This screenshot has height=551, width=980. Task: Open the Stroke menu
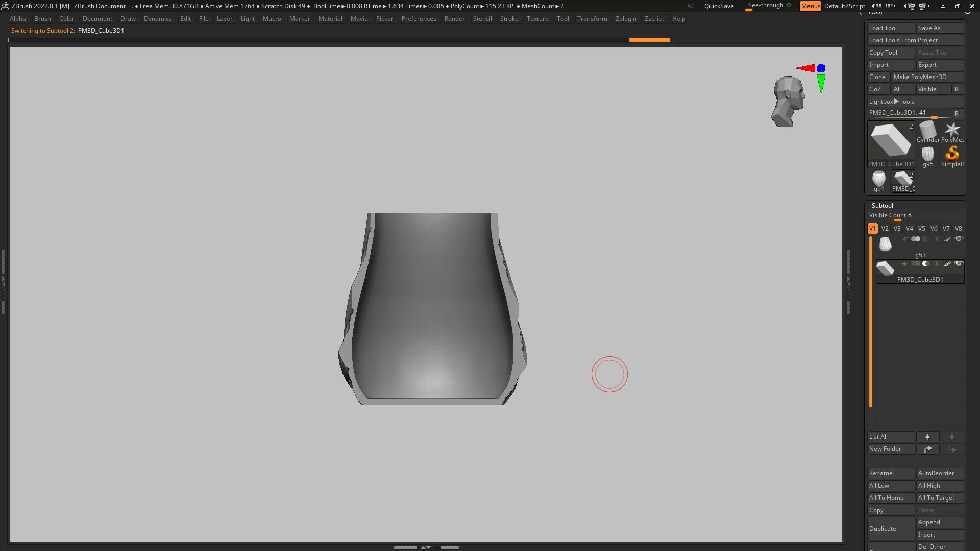click(509, 19)
